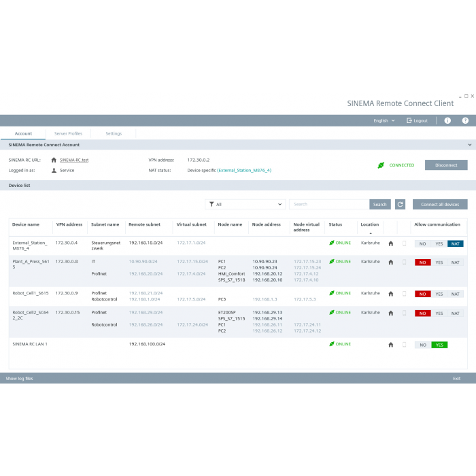Sort the list by Location column
Viewport: 476px width, 476px height.
pyautogui.click(x=370, y=224)
